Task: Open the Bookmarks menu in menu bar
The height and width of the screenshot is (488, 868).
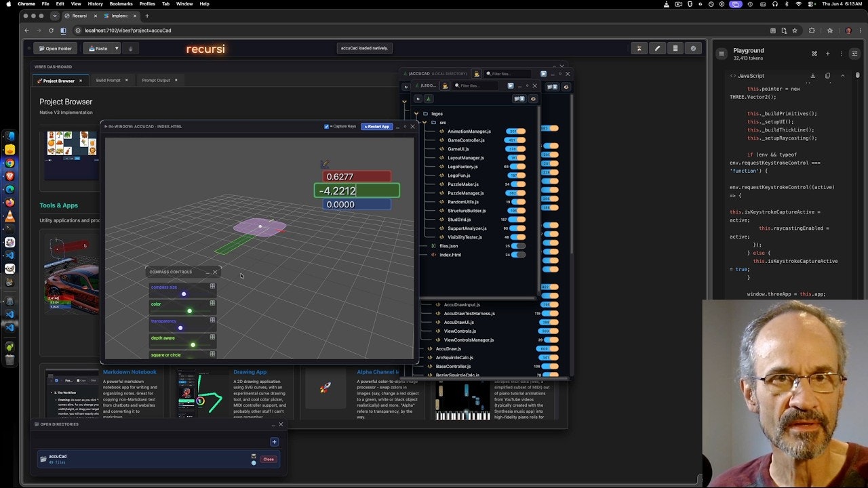Action: 121,4
